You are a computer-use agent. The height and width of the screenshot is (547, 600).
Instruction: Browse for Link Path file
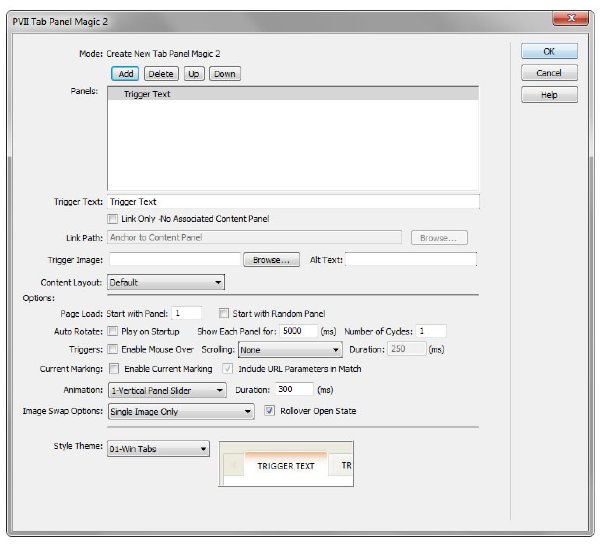coord(439,238)
